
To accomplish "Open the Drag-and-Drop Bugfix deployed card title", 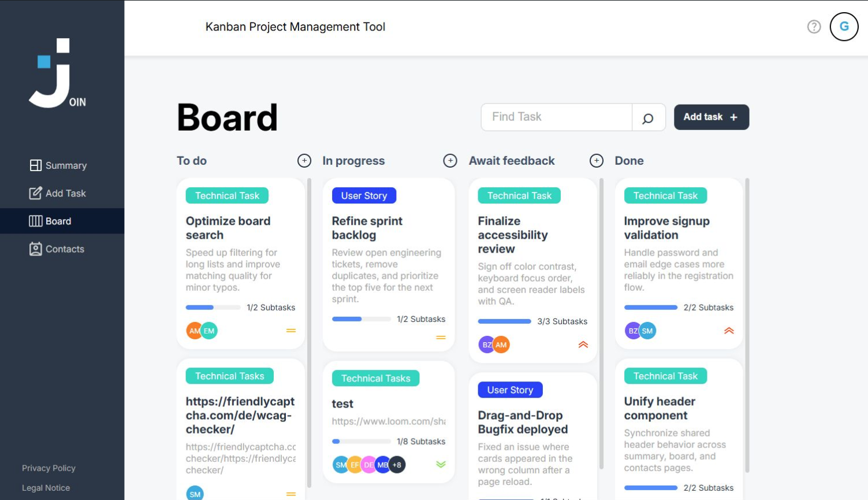I will click(523, 422).
